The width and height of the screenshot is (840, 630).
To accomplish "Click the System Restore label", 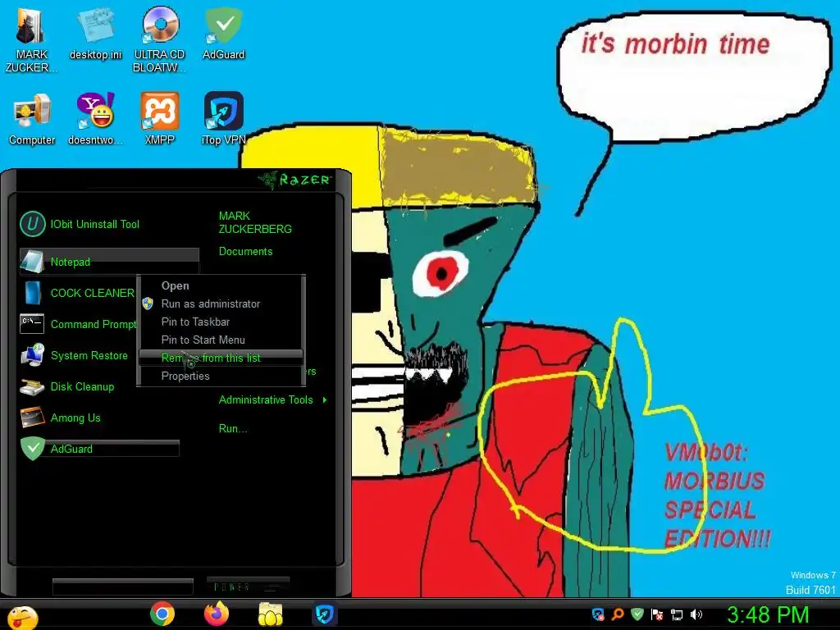I will (x=89, y=356).
